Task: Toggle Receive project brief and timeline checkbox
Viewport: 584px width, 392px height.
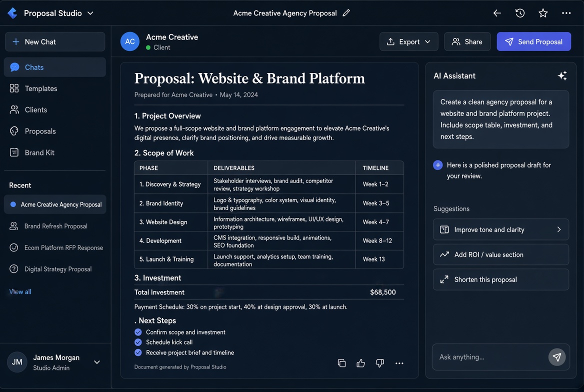Action: tap(138, 352)
